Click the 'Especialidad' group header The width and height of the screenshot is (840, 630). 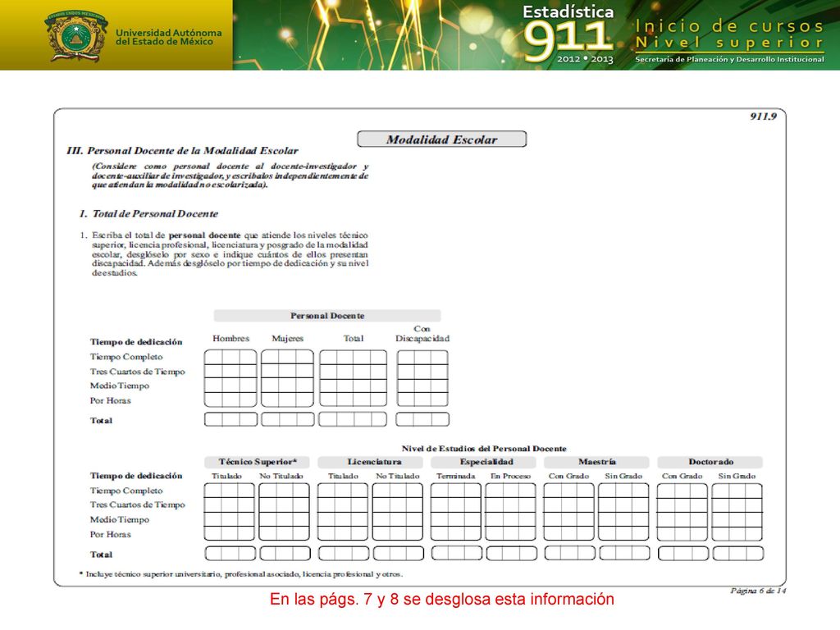[484, 462]
